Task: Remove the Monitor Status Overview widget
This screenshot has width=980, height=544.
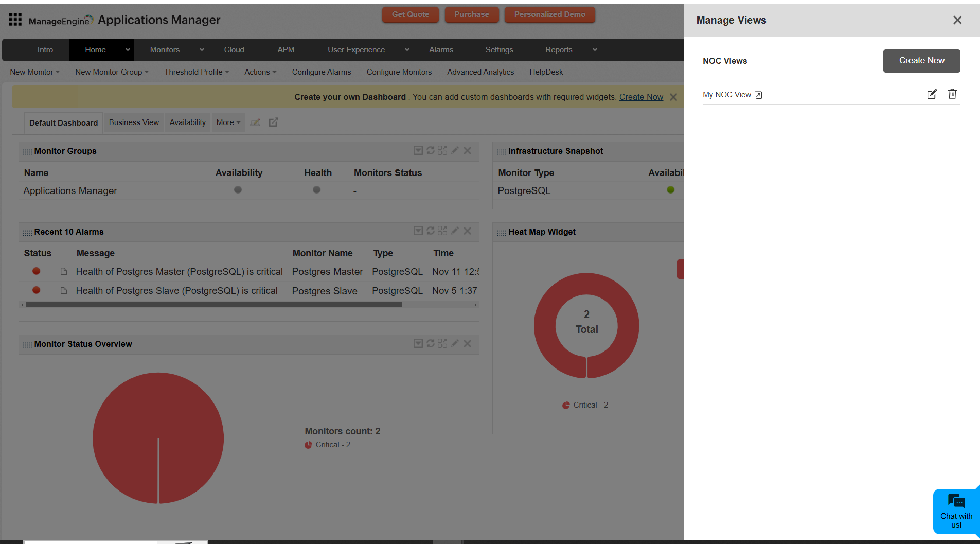Action: click(x=467, y=343)
